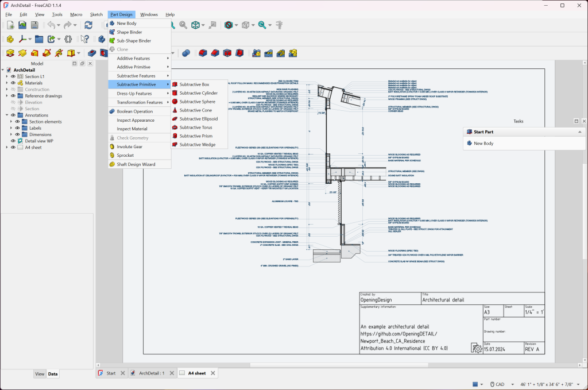Click the Refresh recompute icon
Image resolution: width=588 pixels, height=390 pixels.
[x=88, y=25]
